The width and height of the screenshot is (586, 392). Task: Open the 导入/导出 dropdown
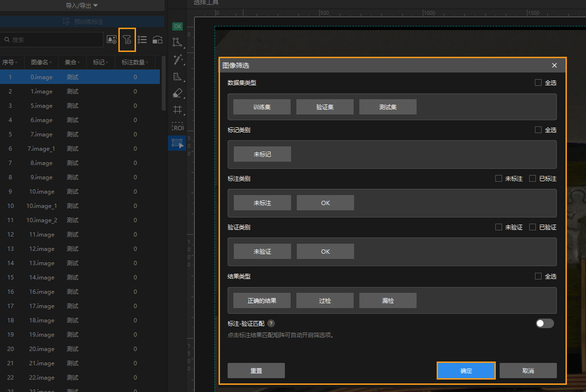pos(82,6)
